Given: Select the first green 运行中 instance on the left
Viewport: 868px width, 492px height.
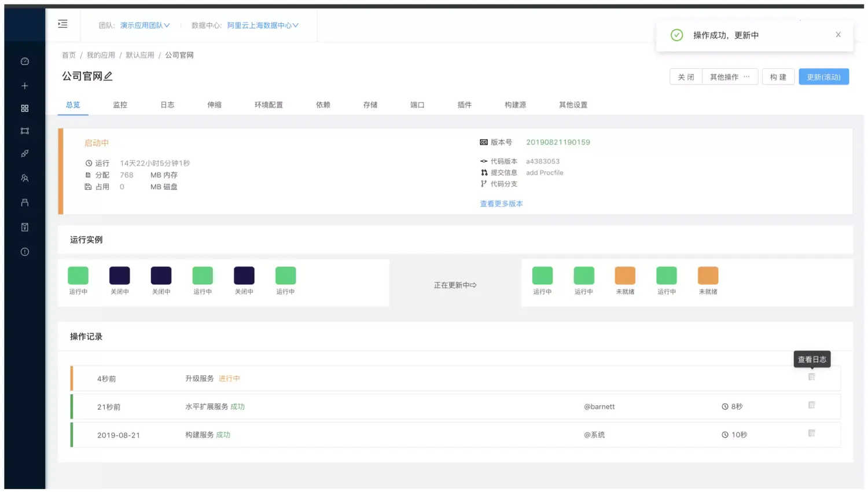Looking at the screenshot, I should [x=78, y=276].
